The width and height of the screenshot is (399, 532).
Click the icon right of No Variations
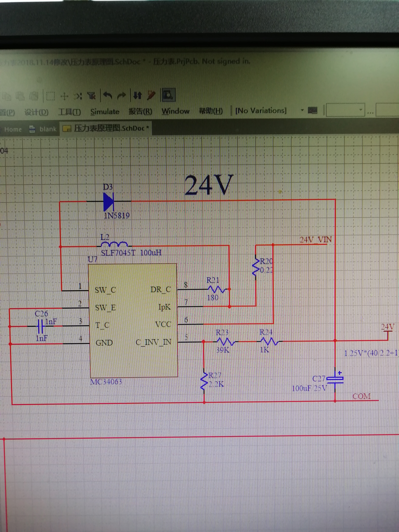(x=313, y=111)
